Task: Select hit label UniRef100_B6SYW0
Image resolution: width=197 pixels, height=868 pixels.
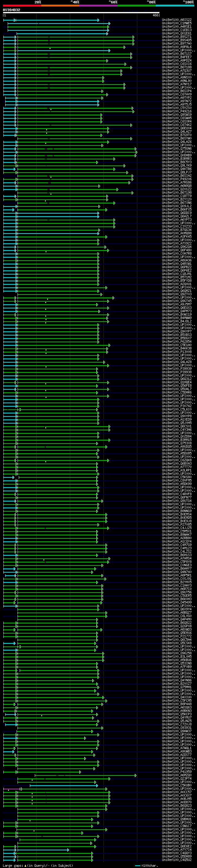Action: click(x=177, y=138)
